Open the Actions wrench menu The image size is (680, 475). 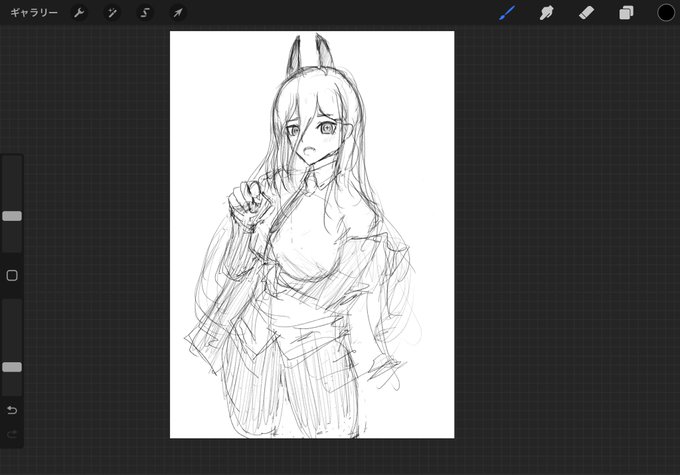point(79,13)
